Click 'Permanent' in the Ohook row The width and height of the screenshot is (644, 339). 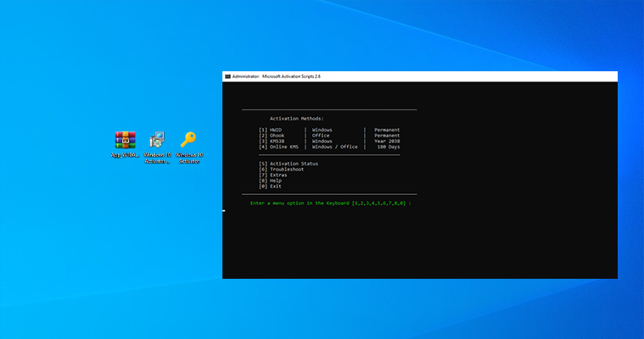(387, 136)
